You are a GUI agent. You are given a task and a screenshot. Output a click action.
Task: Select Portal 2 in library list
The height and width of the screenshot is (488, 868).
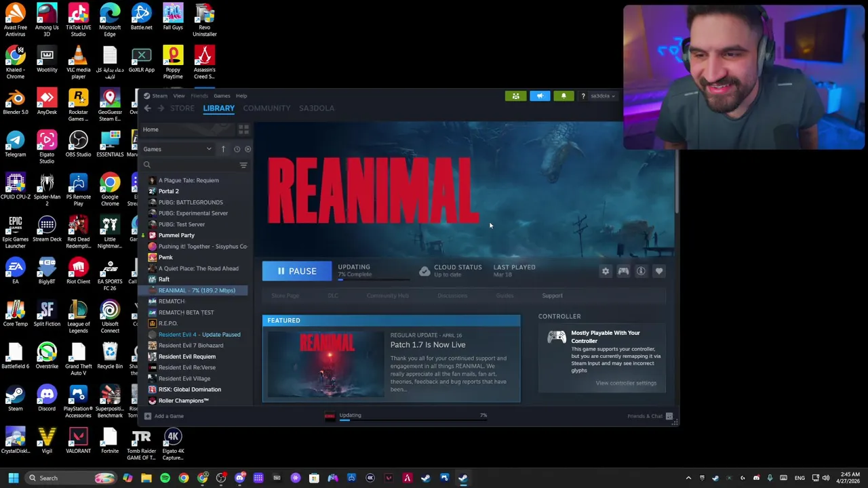click(x=169, y=191)
